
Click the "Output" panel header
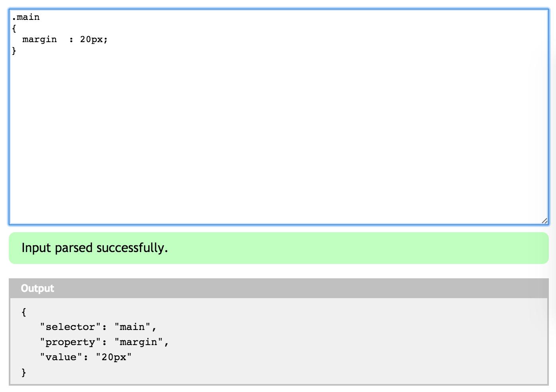(37, 288)
